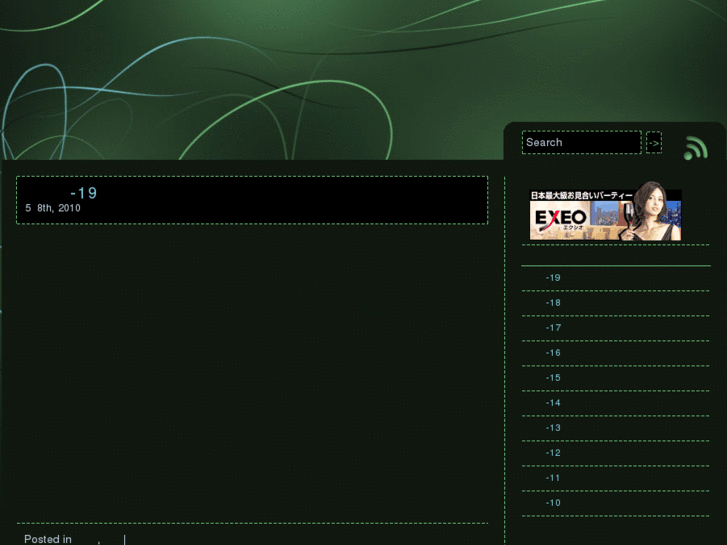The height and width of the screenshot is (545, 727).
Task: Open sidebar link ending in -15
Action: pos(553,378)
